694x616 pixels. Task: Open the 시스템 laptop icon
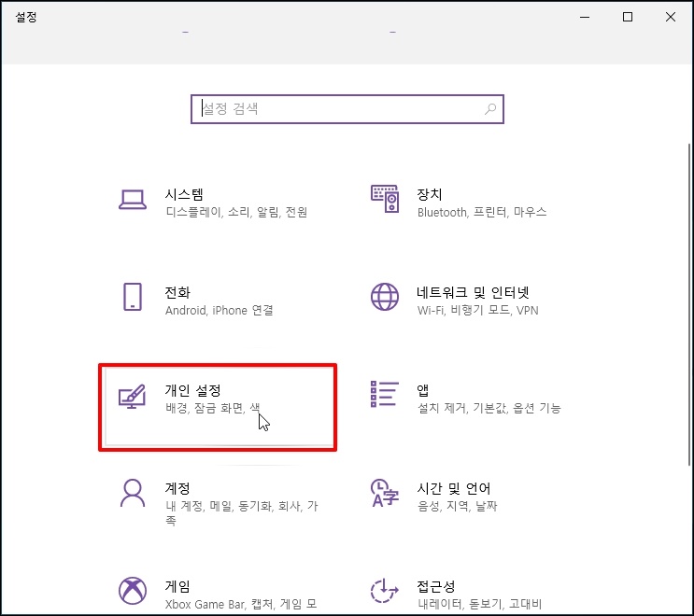[x=133, y=200]
